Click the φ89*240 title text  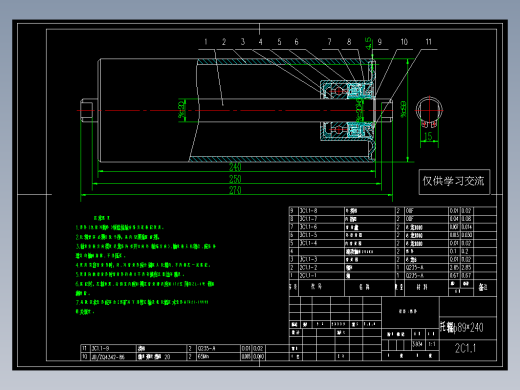click(x=467, y=327)
